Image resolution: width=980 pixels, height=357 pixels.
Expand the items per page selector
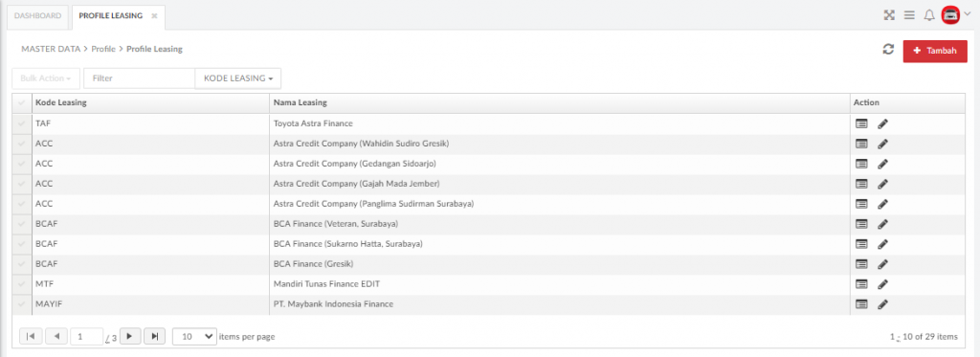coord(194,336)
